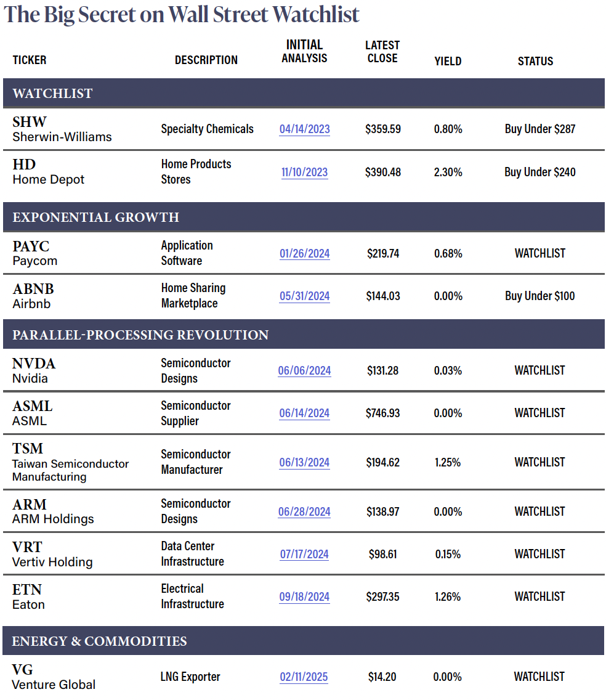The width and height of the screenshot is (606, 700).
Task: Click Paycom 01/26/2024 analysis date link
Action: 304,253
